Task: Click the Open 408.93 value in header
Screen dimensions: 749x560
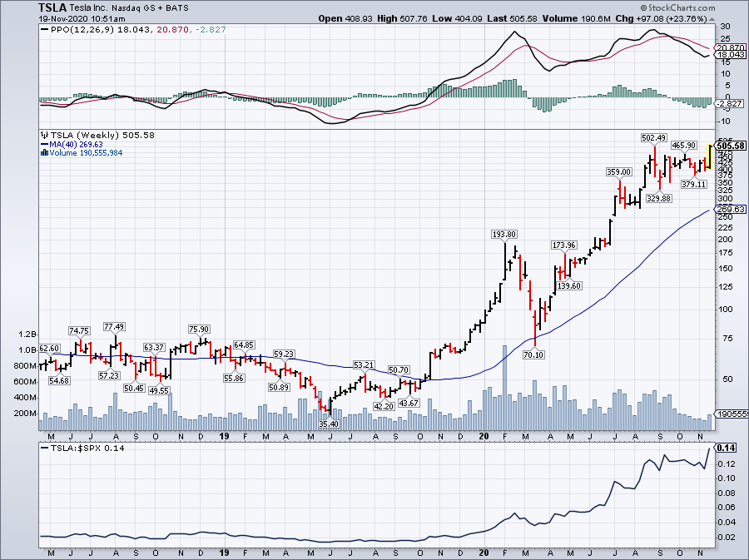Action: pos(345,18)
